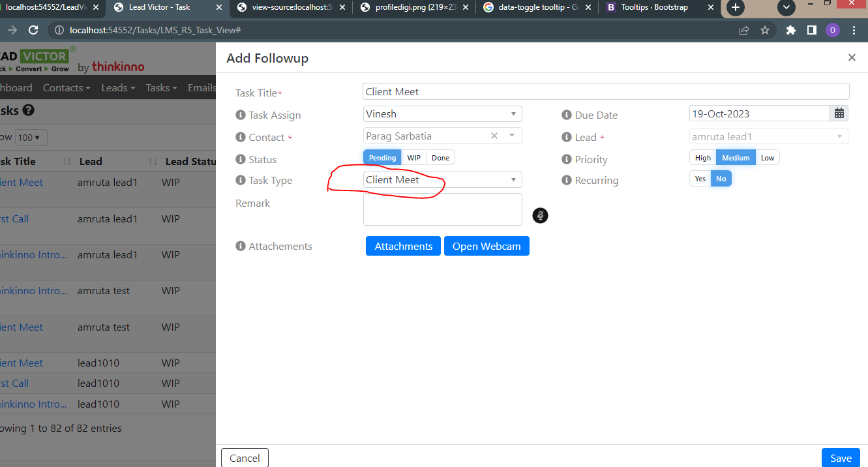
Task: Set Recurring to No
Action: click(721, 179)
